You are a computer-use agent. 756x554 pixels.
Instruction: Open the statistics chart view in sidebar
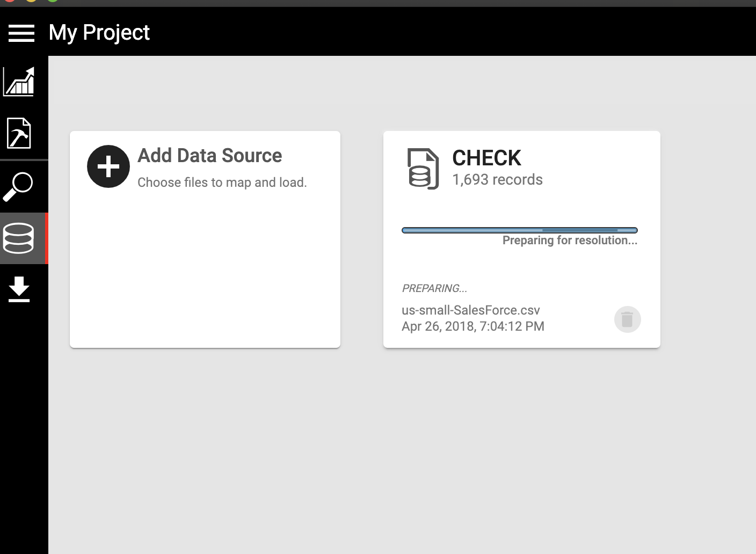[x=19, y=82]
